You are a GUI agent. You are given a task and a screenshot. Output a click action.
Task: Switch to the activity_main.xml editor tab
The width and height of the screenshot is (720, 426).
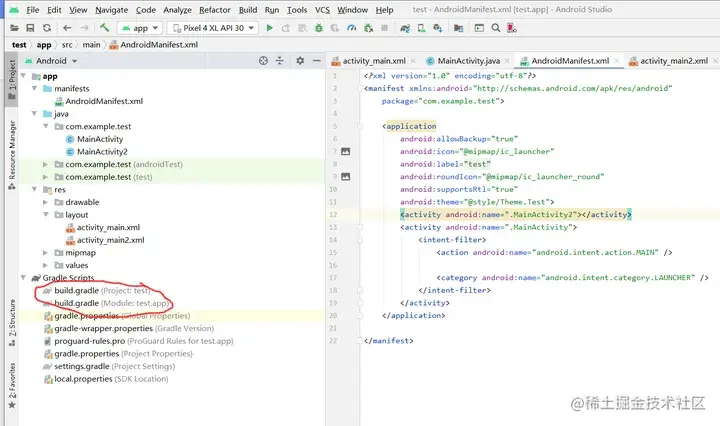click(374, 61)
